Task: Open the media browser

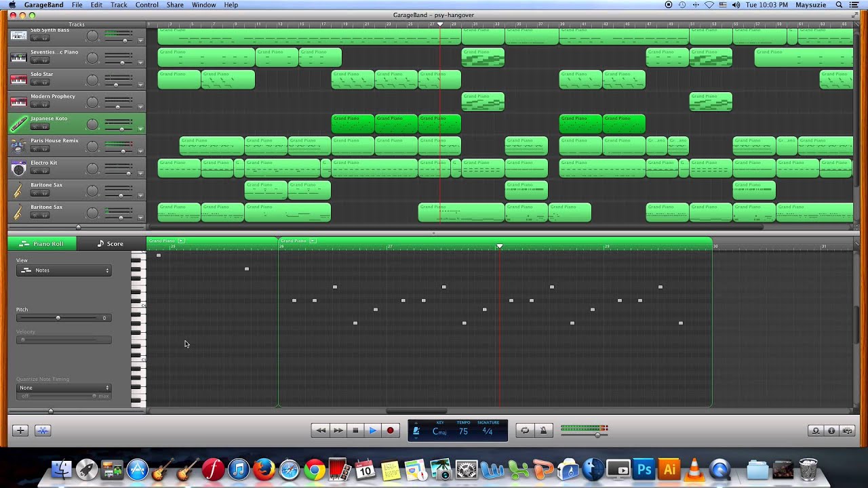Action: [847, 430]
